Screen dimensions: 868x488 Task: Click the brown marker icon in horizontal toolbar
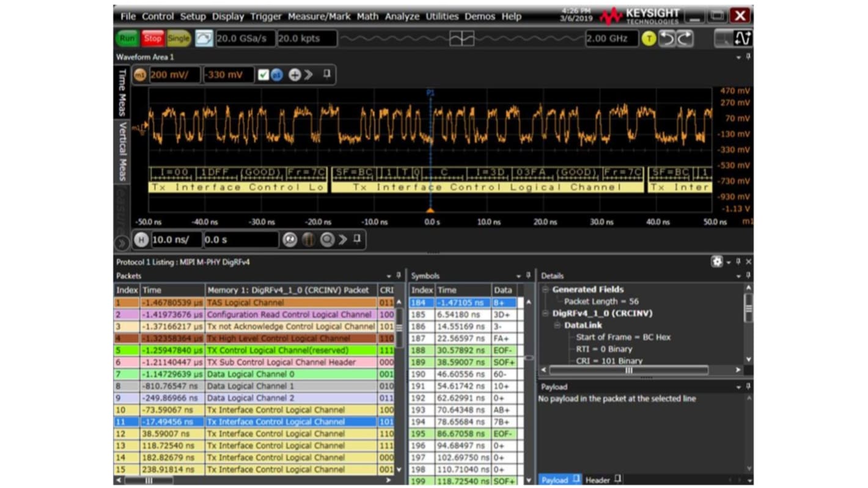point(309,240)
